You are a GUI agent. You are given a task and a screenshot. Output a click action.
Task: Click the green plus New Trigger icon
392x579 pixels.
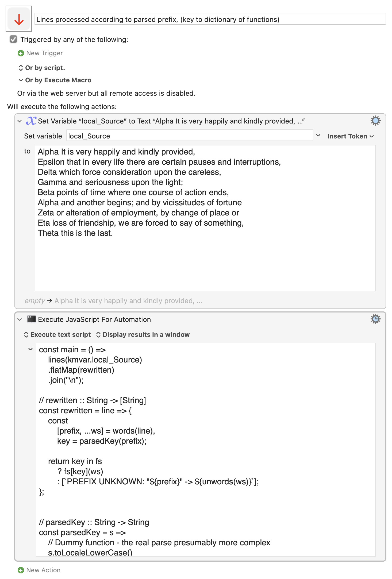click(x=21, y=53)
